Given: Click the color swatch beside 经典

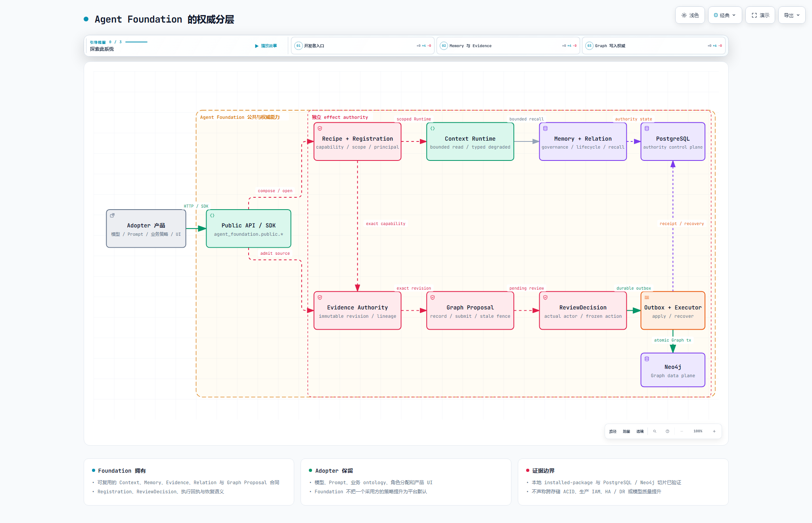Looking at the screenshot, I should [x=716, y=15].
